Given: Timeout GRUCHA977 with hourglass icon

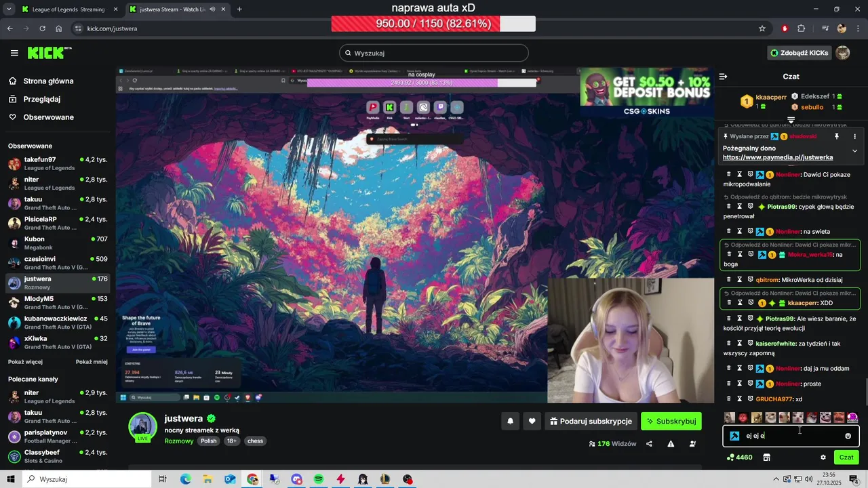Looking at the screenshot, I should [x=740, y=399].
